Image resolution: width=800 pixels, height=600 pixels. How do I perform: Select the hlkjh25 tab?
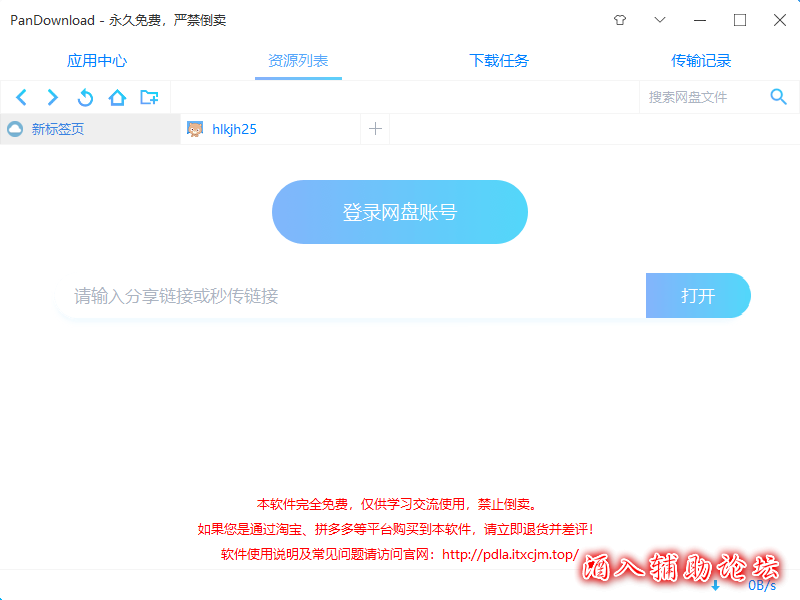[x=270, y=129]
